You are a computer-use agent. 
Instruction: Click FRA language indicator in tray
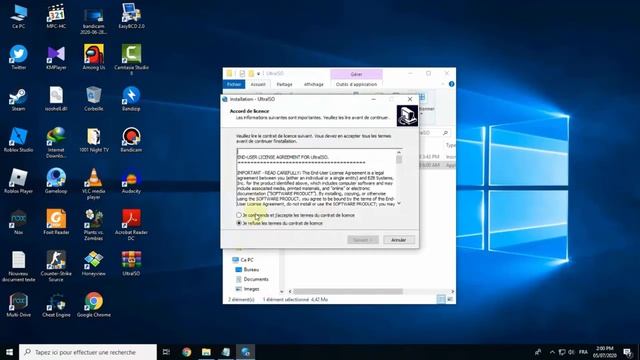pos(583,352)
